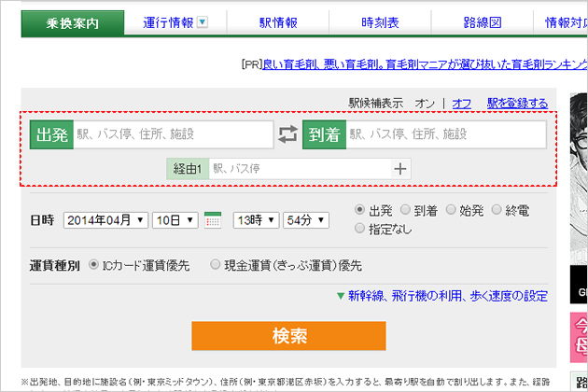This screenshot has width=588, height=392.
Task: Select the 始発 radio button
Action: click(x=451, y=210)
